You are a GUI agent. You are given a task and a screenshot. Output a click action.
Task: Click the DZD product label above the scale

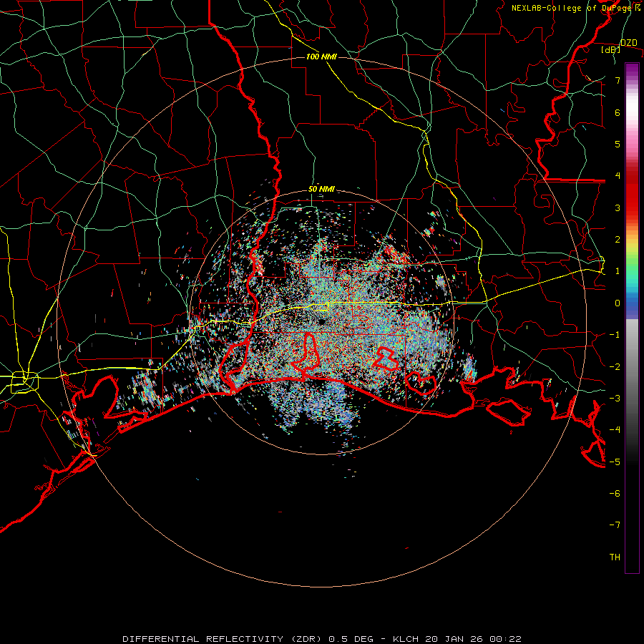point(629,43)
